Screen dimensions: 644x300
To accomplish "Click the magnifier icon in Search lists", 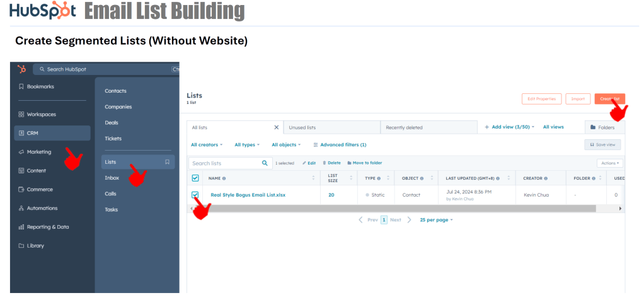I will (265, 163).
